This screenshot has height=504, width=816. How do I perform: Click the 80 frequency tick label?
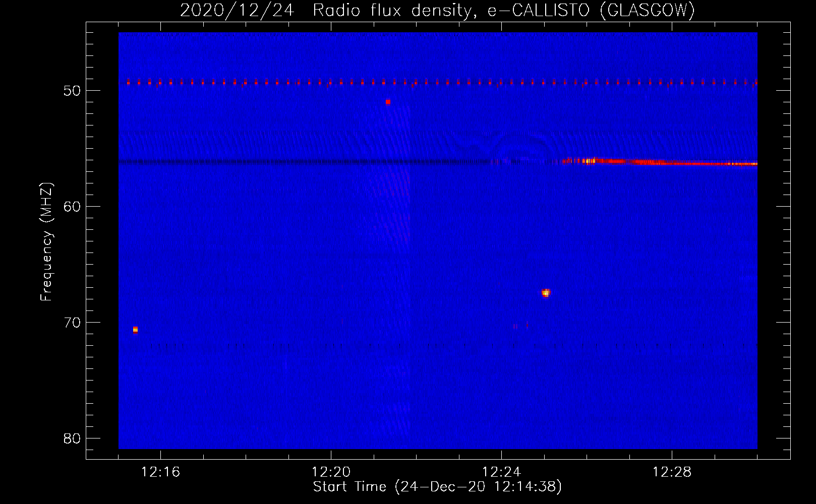[x=72, y=438]
